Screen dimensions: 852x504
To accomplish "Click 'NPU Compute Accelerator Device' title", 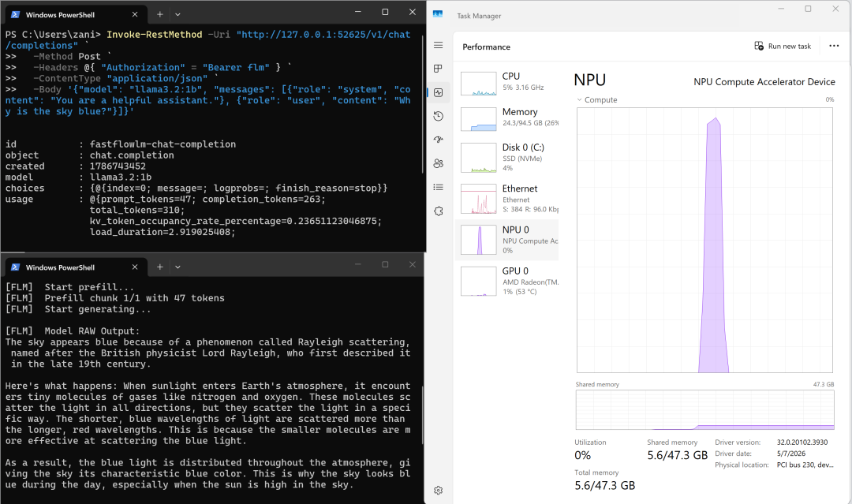I will 764,82.
